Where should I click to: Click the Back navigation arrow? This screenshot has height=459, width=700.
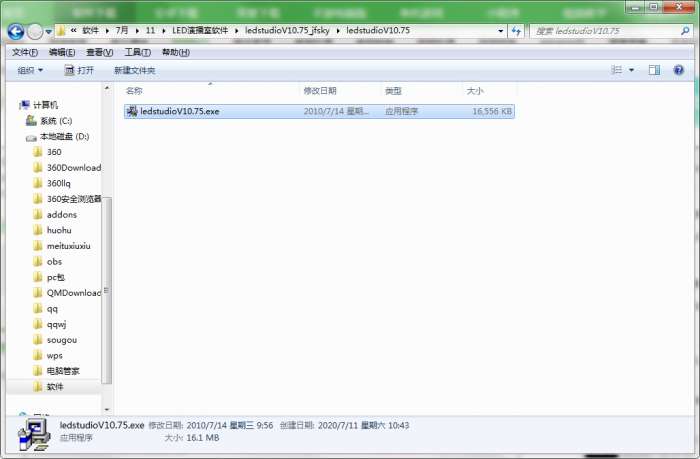pos(16,31)
